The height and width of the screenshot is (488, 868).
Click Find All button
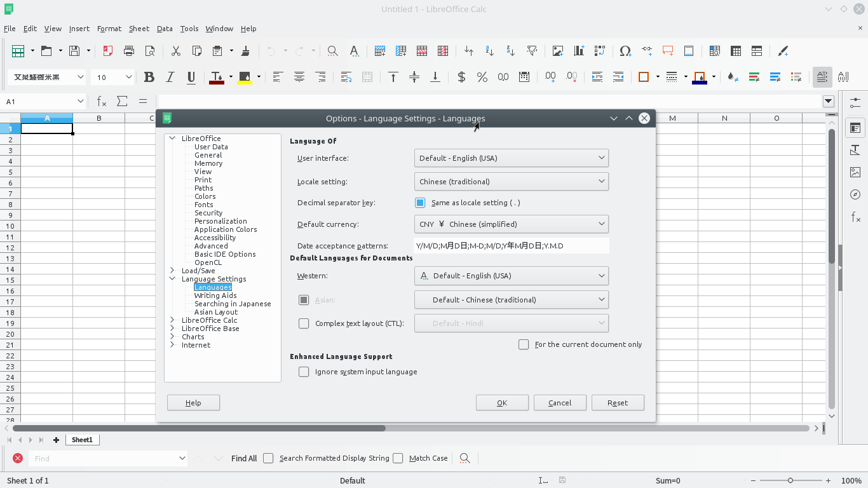tap(244, 458)
